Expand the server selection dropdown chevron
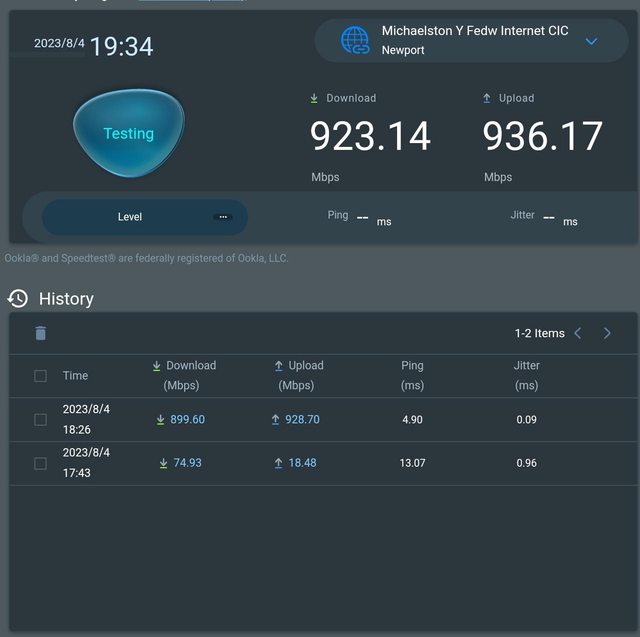 (591, 41)
